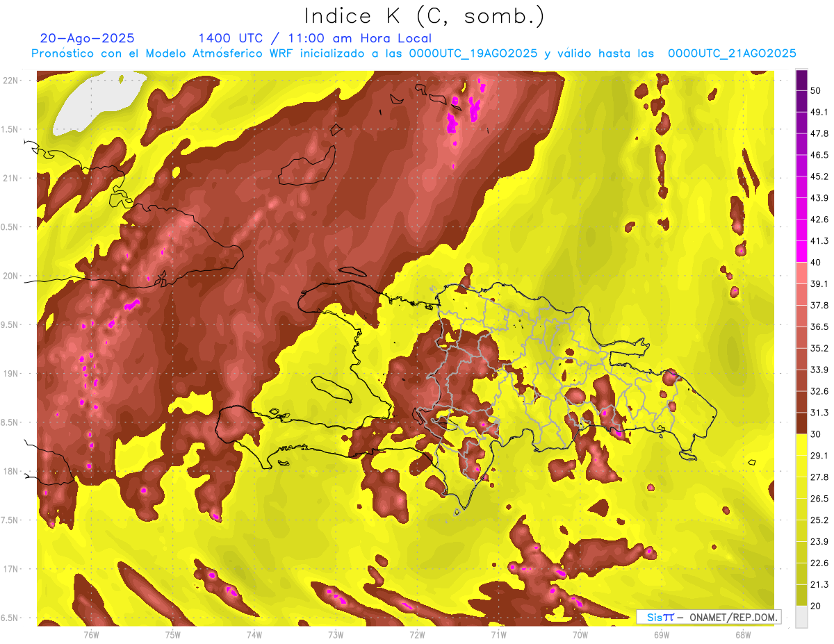The width and height of the screenshot is (834, 644).
Task: Click the legend value 45.2
Action: pyautogui.click(x=819, y=176)
